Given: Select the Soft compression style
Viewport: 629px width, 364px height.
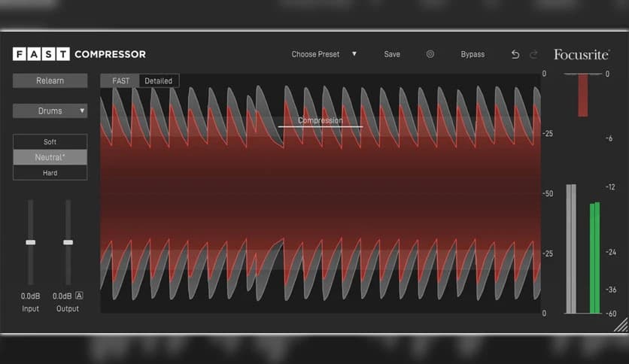Looking at the screenshot, I should click(x=50, y=142).
